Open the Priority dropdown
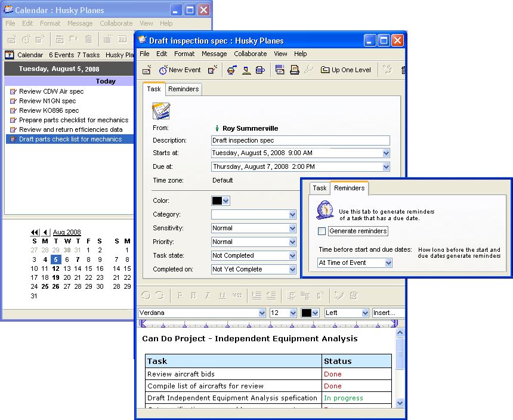The width and height of the screenshot is (513, 420). click(292, 242)
